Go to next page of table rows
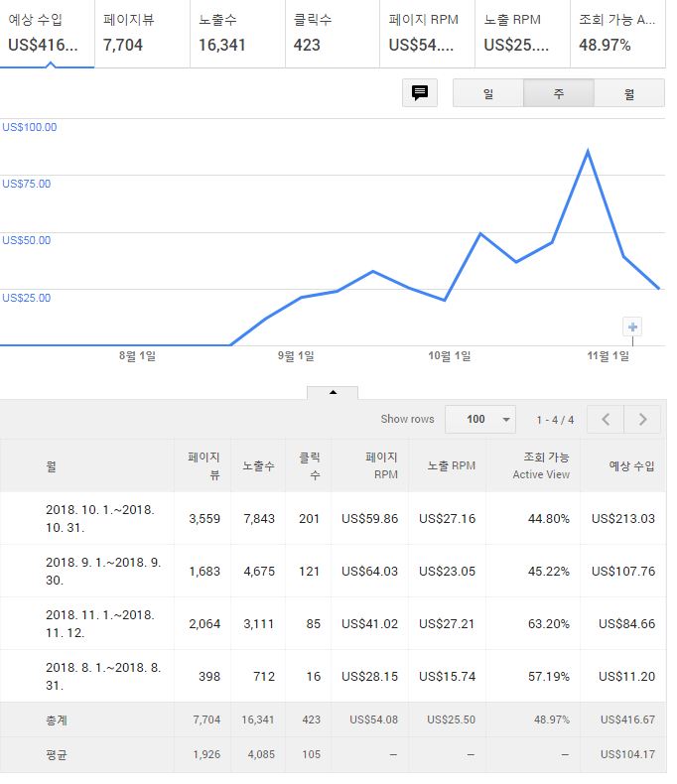Viewport: 677px width, 784px height. [x=642, y=419]
